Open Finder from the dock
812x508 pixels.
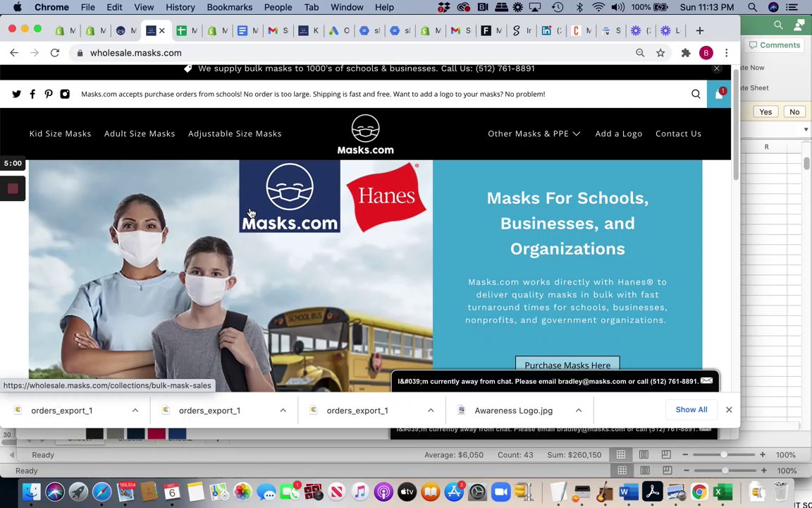click(x=32, y=491)
